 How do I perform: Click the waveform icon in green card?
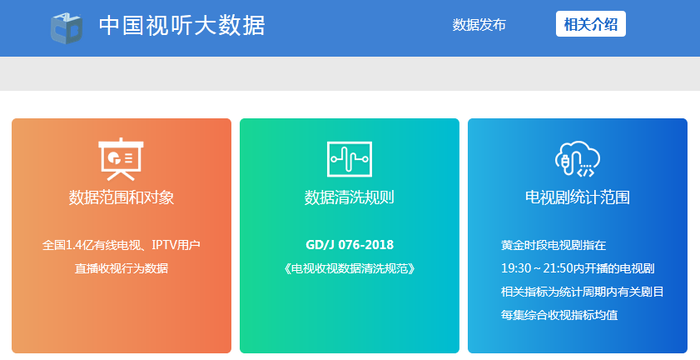click(x=350, y=159)
